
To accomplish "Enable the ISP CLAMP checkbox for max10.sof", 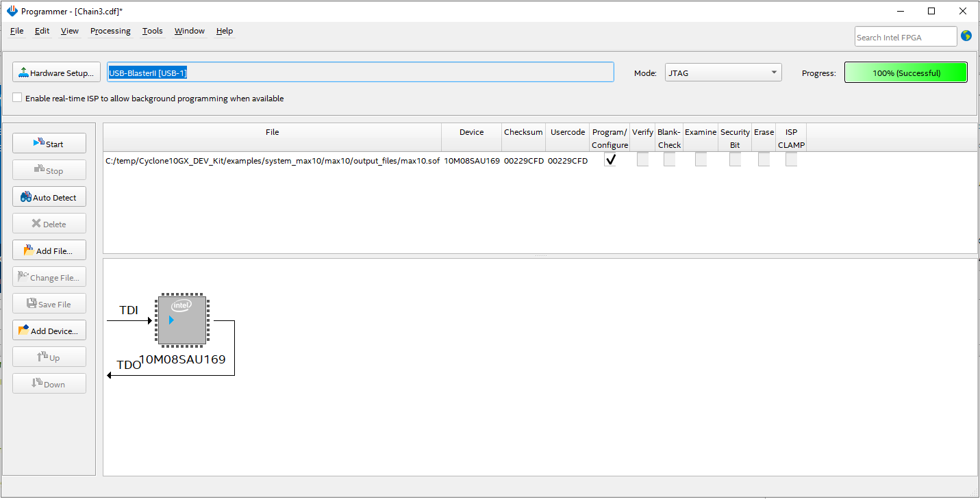I will [791, 160].
